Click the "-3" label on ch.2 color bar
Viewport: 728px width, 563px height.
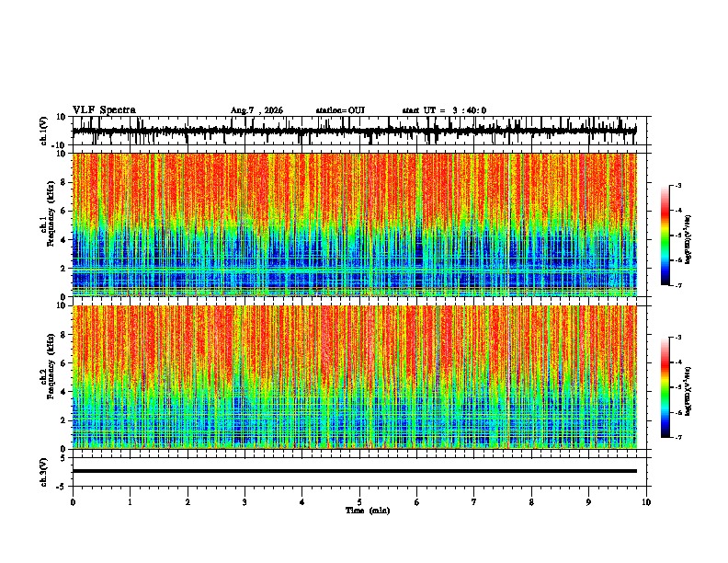point(678,338)
